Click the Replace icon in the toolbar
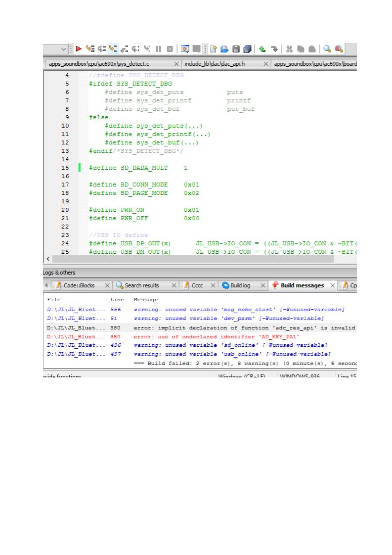The width and height of the screenshot is (392, 555). [x=339, y=49]
